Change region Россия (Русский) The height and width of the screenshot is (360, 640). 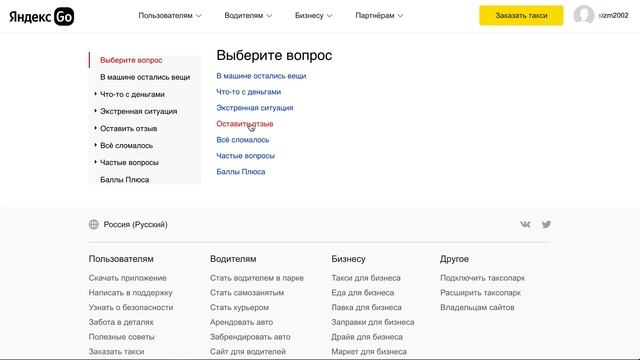[x=135, y=224]
